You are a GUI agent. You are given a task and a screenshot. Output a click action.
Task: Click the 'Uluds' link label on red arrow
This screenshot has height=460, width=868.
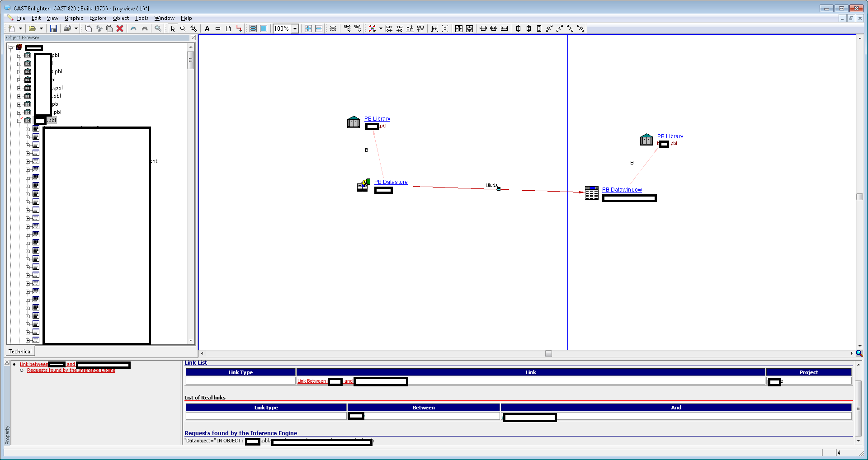(491, 185)
